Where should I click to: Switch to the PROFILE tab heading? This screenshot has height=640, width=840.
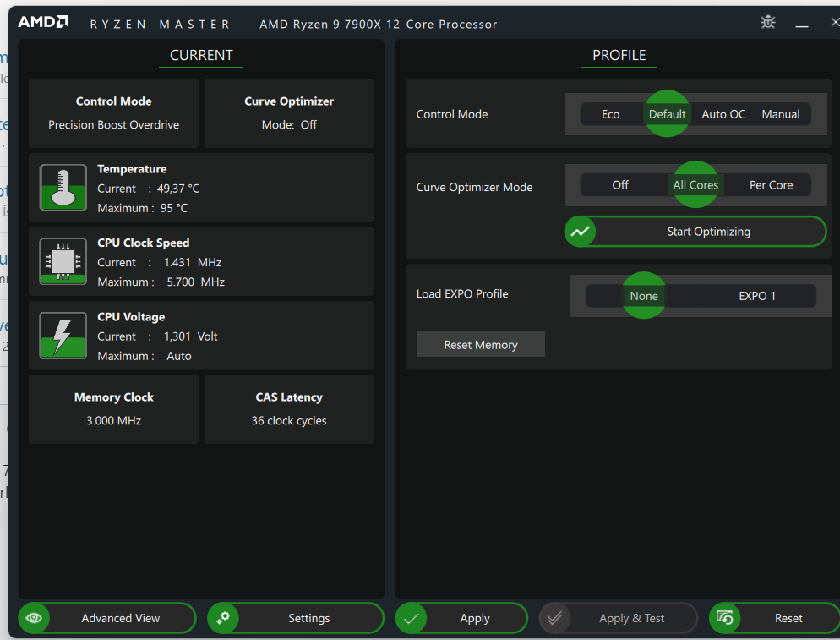[619, 55]
